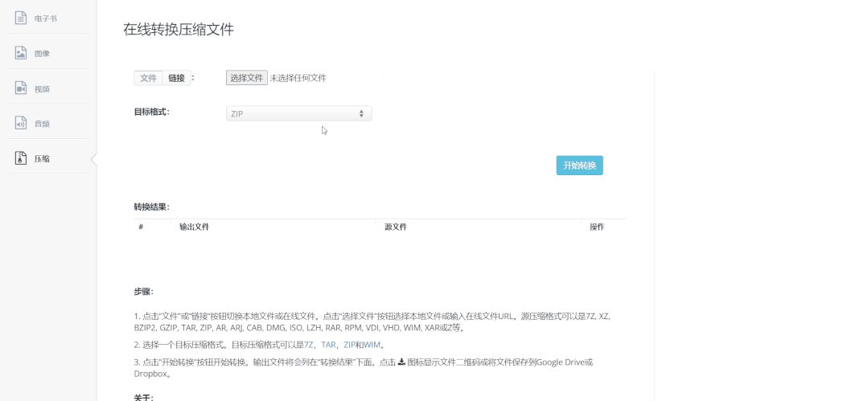This screenshot has height=401, width=868.
Task: Switch to the 音频 menu label
Action: [42, 124]
